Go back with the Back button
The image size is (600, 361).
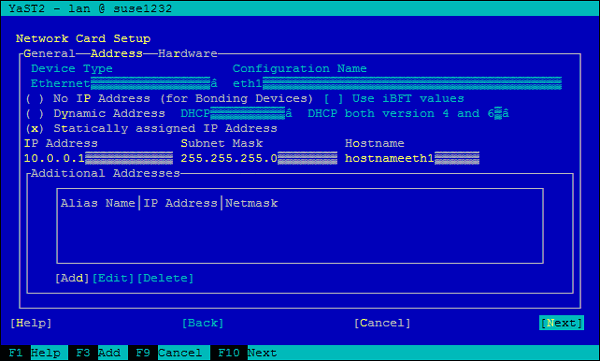tap(203, 323)
